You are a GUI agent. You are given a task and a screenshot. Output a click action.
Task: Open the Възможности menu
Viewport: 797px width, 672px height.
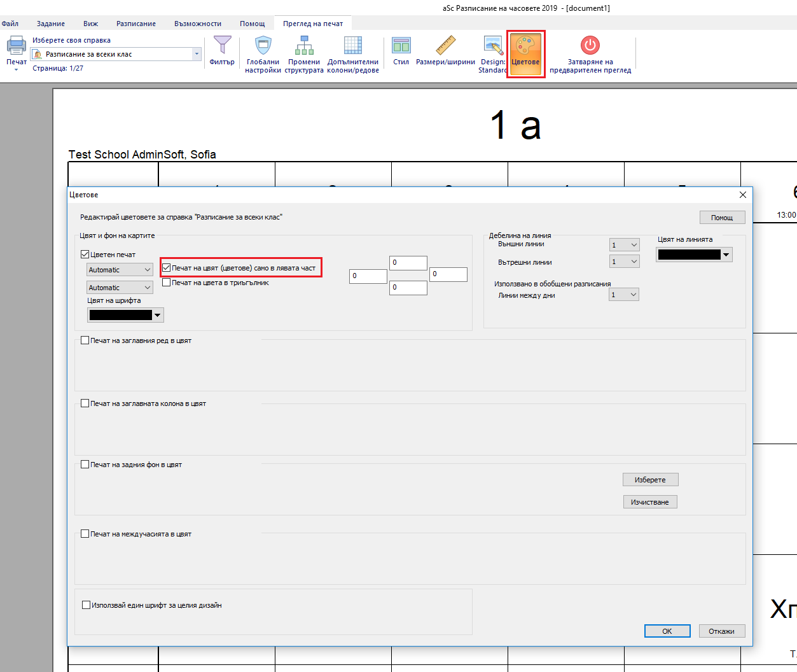198,24
